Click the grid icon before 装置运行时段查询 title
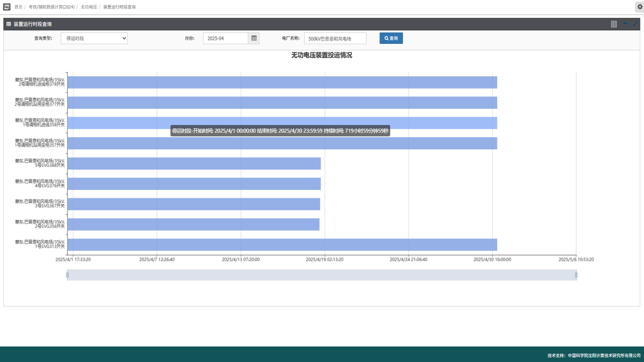 [9, 24]
